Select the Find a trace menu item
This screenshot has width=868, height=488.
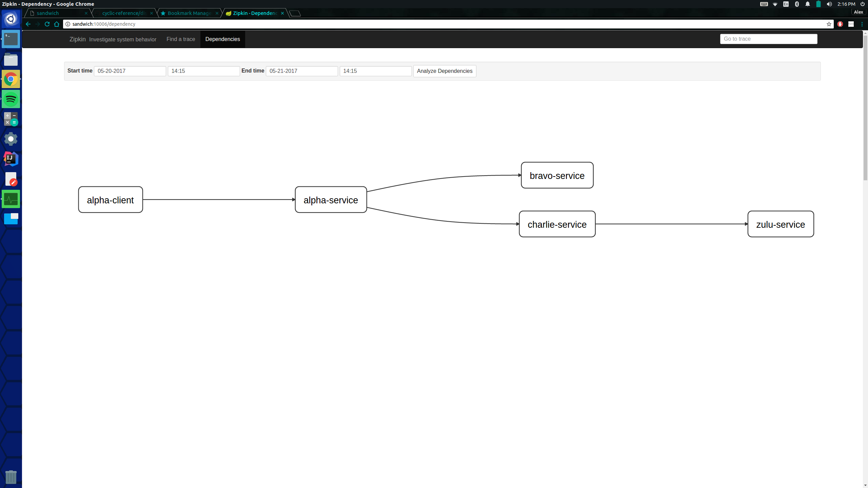181,39
